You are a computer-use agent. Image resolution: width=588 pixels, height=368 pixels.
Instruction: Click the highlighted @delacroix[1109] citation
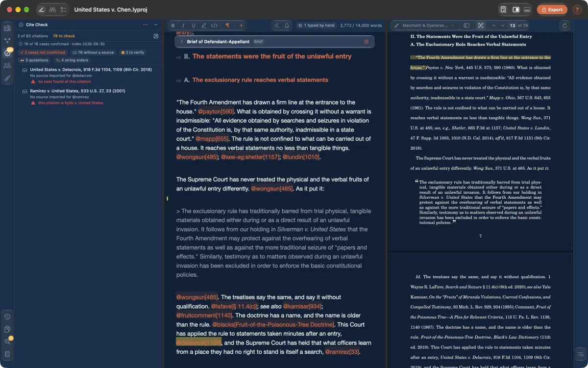[x=198, y=342]
